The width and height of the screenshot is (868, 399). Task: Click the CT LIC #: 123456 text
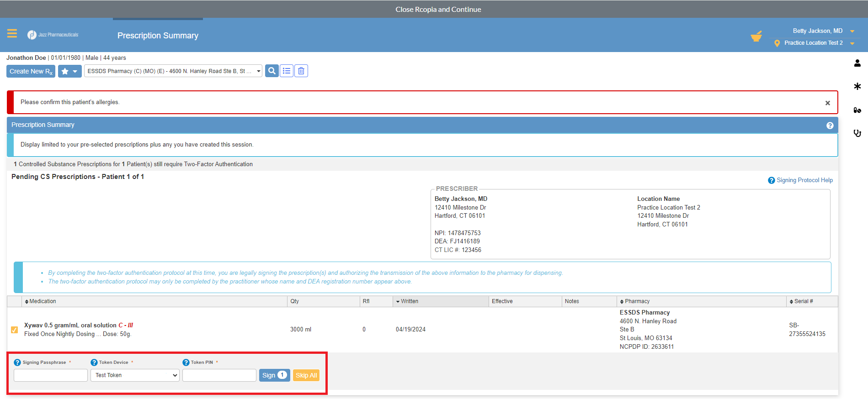click(458, 250)
